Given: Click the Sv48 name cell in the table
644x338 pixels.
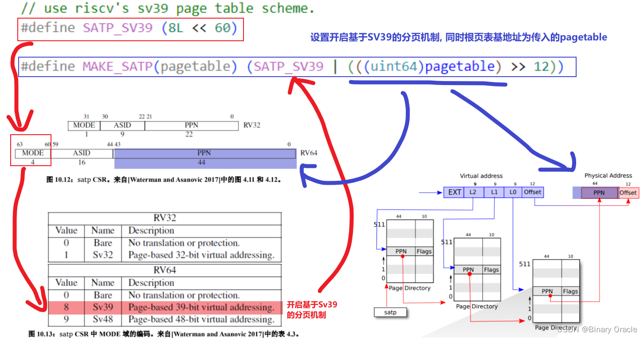Looking at the screenshot, I should (103, 319).
